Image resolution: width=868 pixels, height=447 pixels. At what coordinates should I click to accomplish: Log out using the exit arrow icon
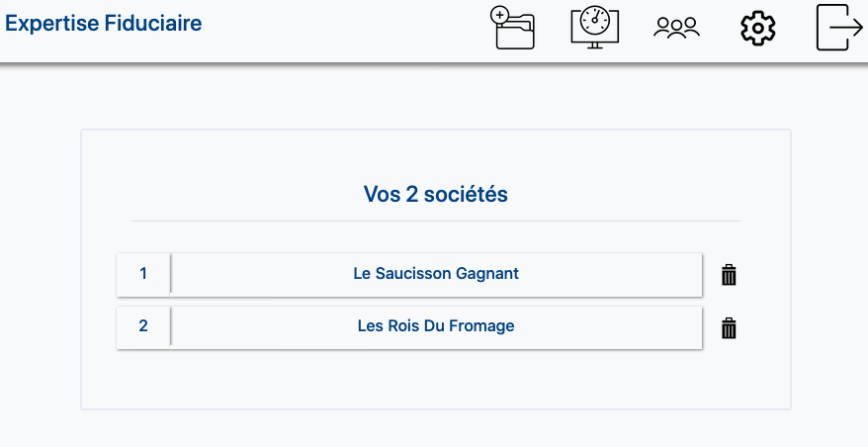coord(839,27)
